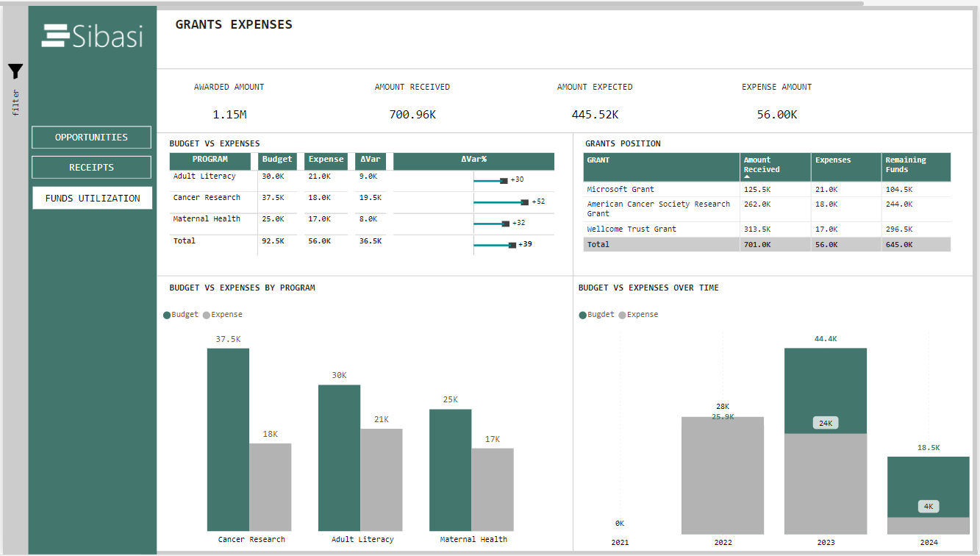Click the Adult Literacy 21K expense bar
Viewport: 980px width, 556px height.
(x=382, y=480)
